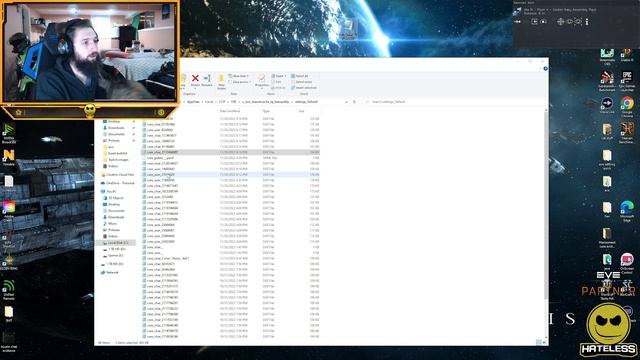Screen dimensions: 640x360
Task: Click the search settings_Default field
Action: point(454,102)
